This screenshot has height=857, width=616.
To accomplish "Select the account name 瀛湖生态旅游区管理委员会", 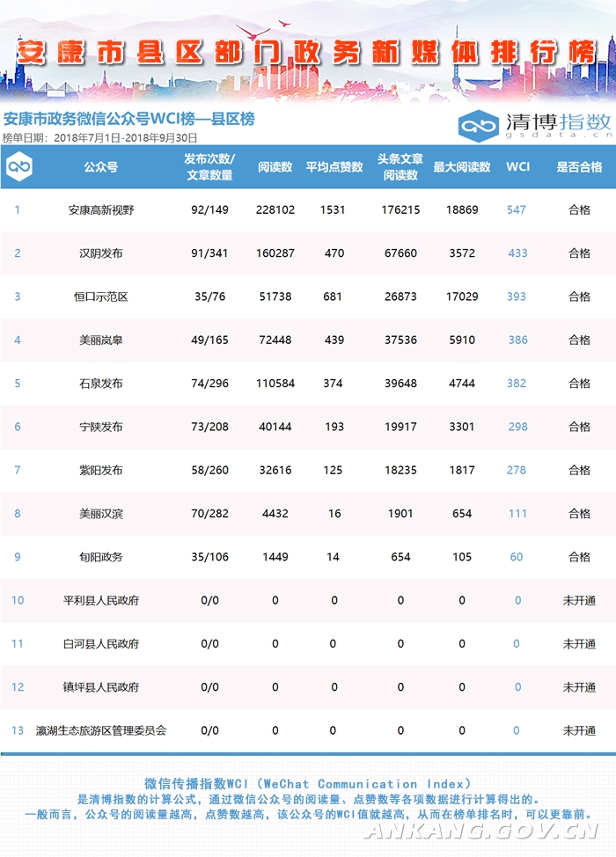I will 100,731.
